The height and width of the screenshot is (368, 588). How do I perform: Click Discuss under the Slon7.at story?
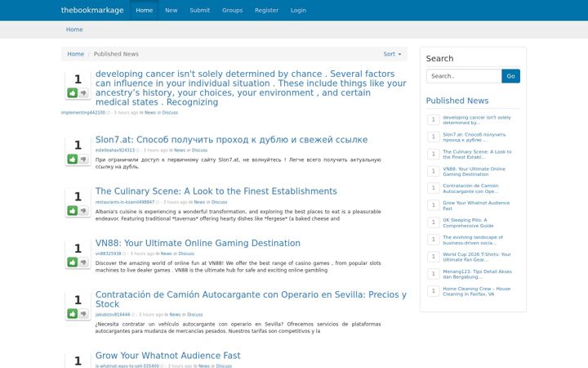pyautogui.click(x=199, y=150)
